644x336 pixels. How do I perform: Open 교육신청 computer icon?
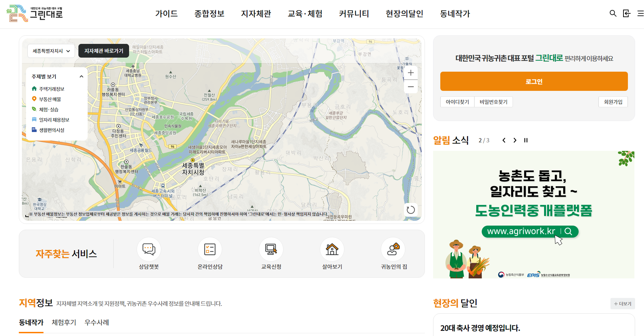(x=271, y=249)
